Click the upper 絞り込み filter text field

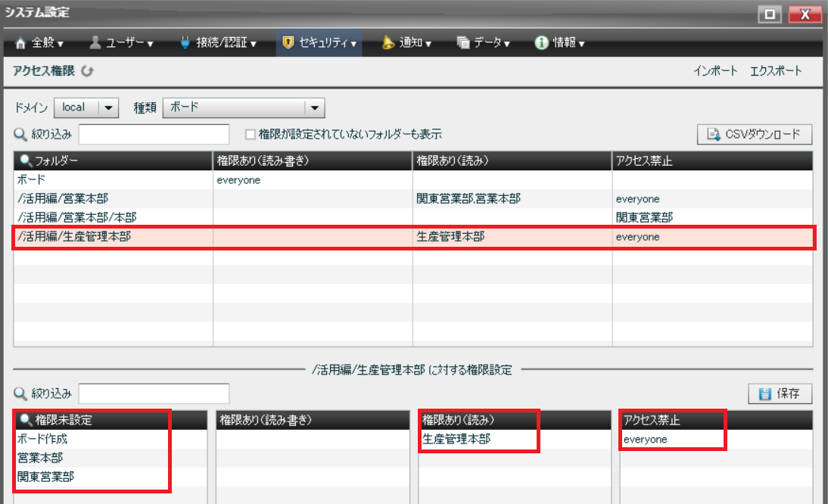click(x=154, y=135)
